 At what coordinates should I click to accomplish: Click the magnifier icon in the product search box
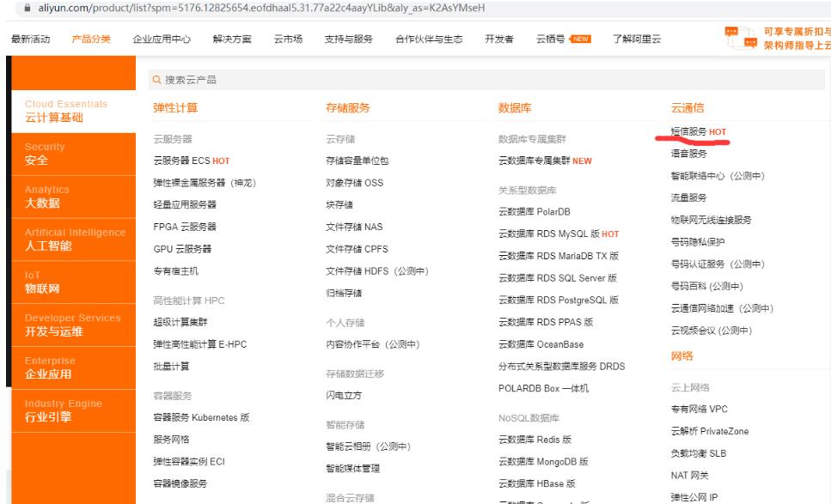point(158,80)
